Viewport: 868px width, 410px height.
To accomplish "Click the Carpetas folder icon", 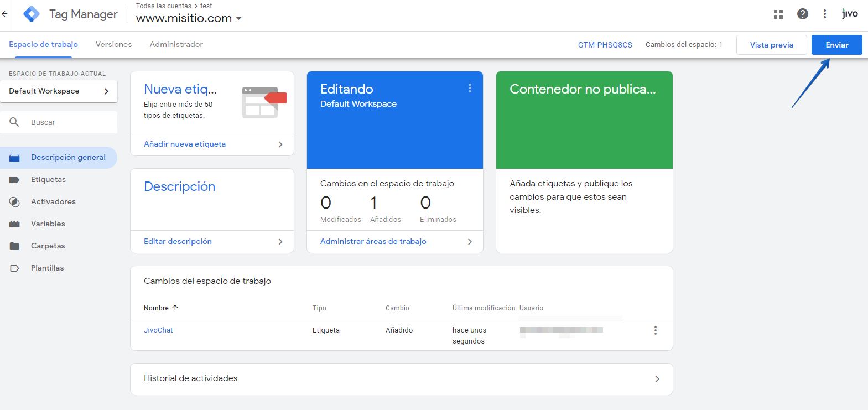I will (x=14, y=246).
